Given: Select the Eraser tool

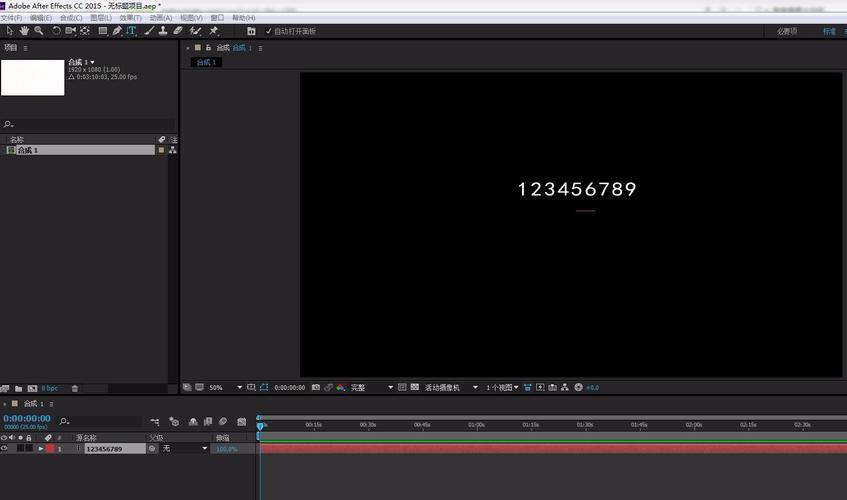Looking at the screenshot, I should click(178, 31).
